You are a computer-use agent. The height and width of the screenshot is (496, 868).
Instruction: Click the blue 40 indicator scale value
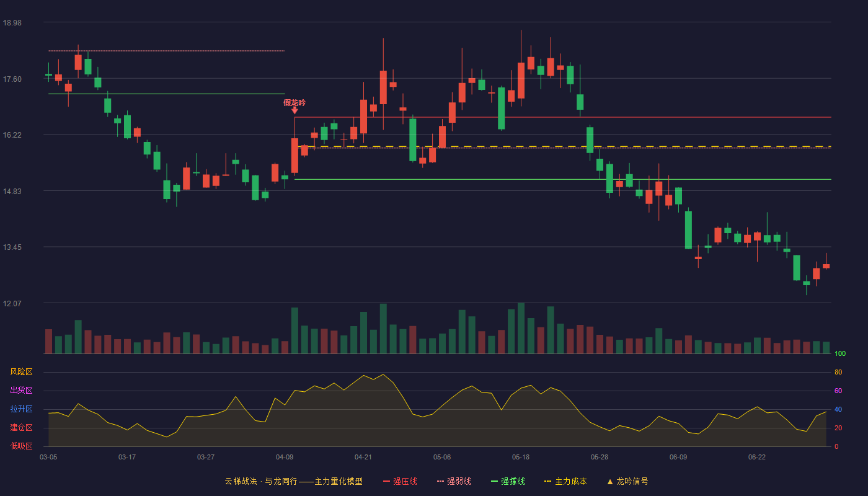838,409
